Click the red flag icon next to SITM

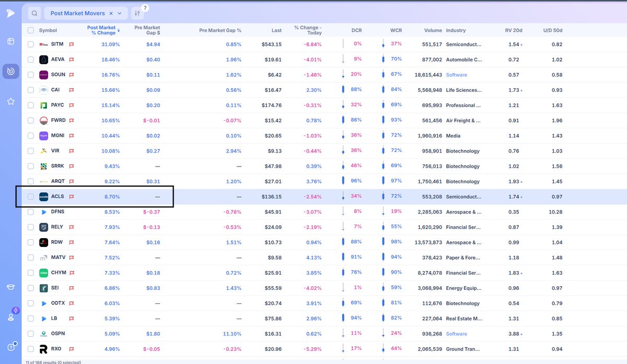[72, 44]
